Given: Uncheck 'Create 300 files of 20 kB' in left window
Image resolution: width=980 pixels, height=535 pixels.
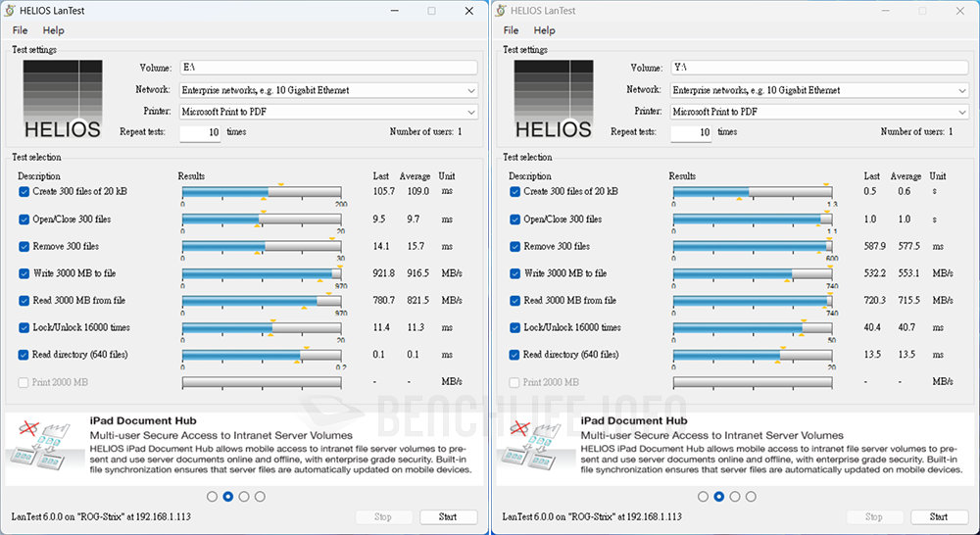Looking at the screenshot, I should (24, 192).
